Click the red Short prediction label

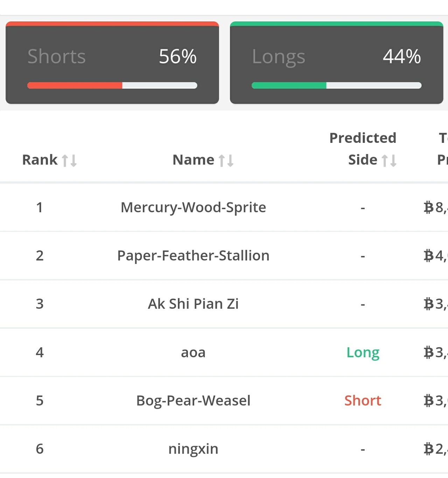coord(363,401)
